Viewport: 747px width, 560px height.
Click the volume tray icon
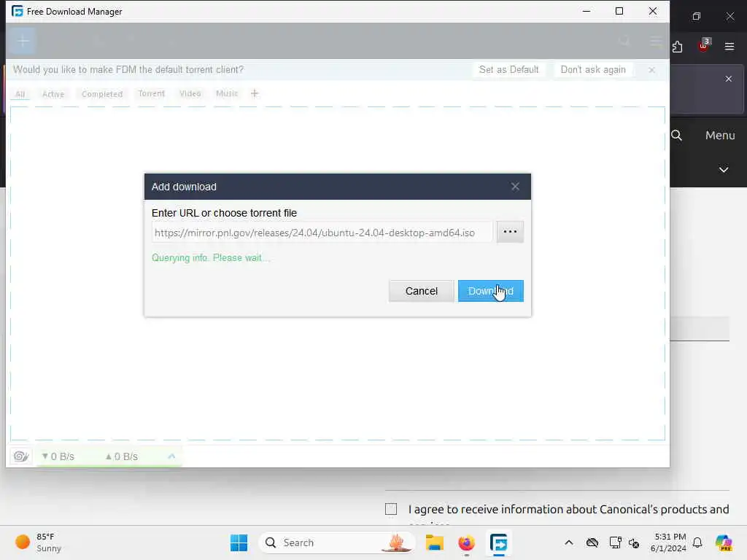coord(634,542)
